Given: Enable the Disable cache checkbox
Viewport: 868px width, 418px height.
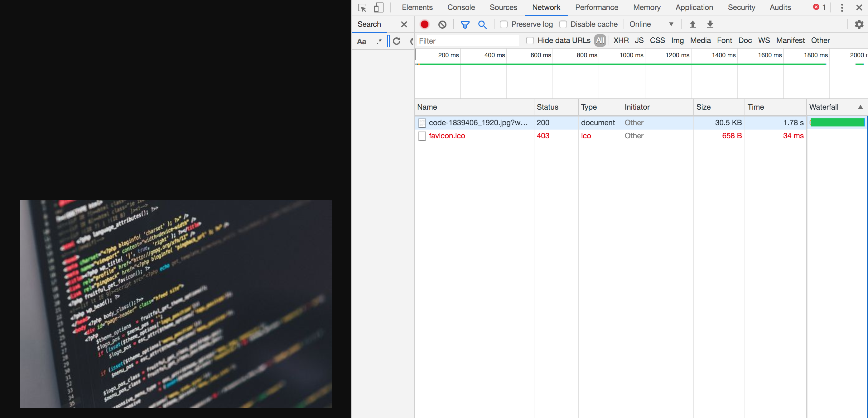Looking at the screenshot, I should (563, 24).
